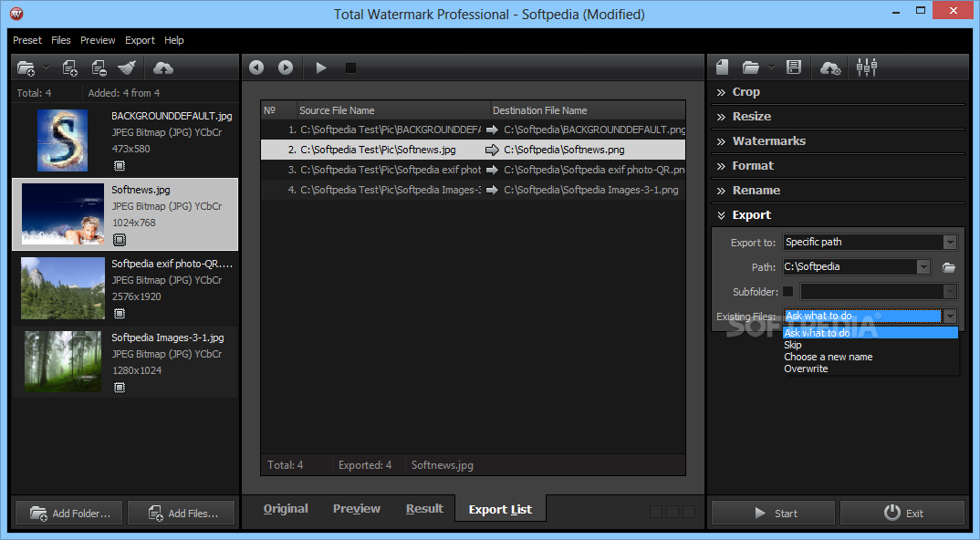Click the cloud upload icon in file toolbar
This screenshot has height=540, width=980.
pyautogui.click(x=163, y=67)
